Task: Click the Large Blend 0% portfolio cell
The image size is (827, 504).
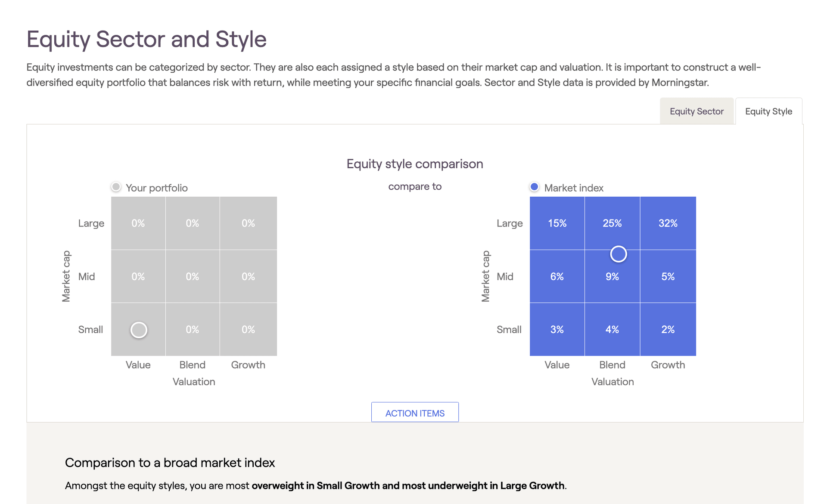Action: pos(192,223)
